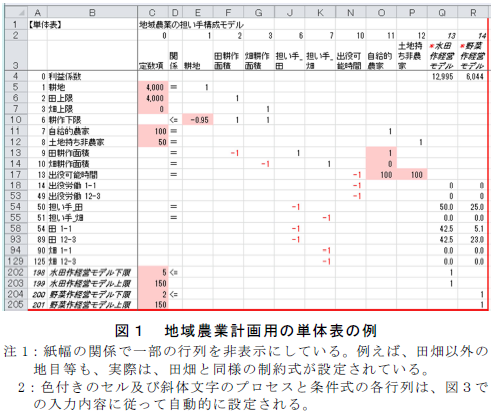Select column R header
The image size is (493, 418).
click(x=473, y=13)
